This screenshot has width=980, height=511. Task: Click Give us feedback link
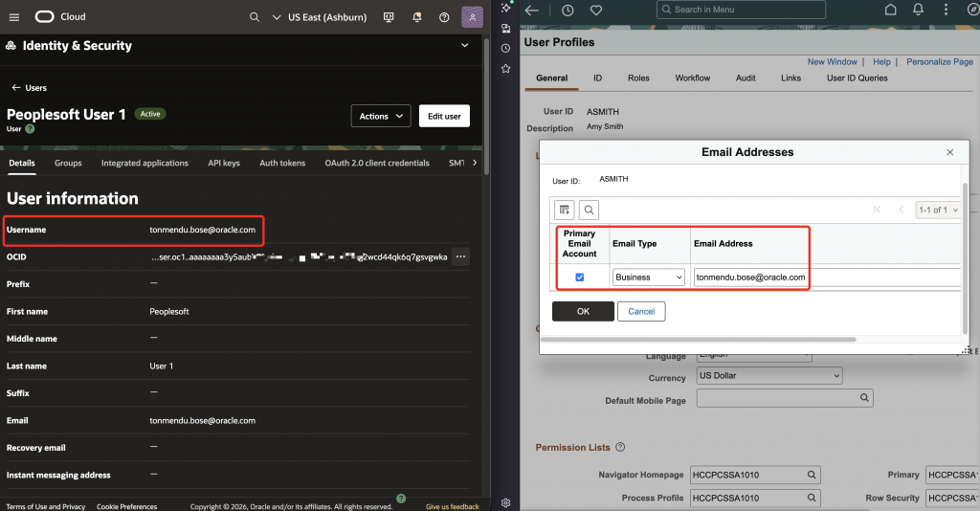point(453,506)
